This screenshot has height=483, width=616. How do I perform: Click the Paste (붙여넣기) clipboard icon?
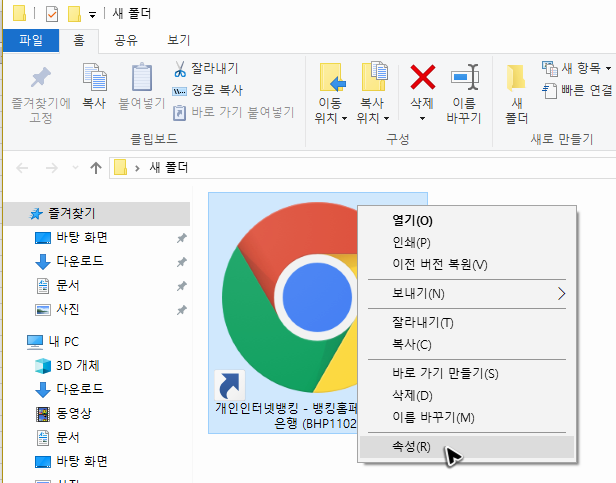142,77
